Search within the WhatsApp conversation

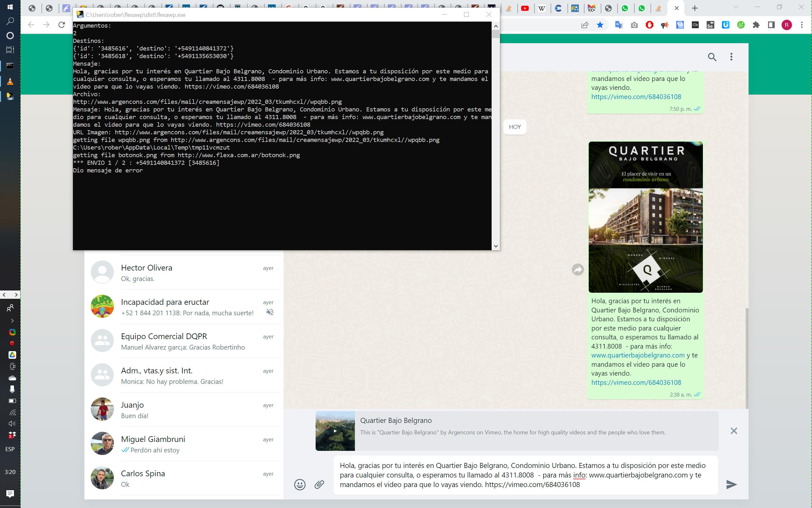tap(712, 57)
